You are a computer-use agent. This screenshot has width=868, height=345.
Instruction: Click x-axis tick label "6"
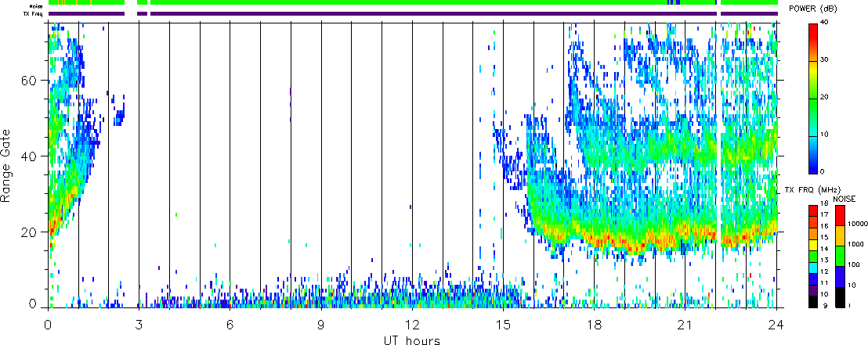click(x=230, y=325)
